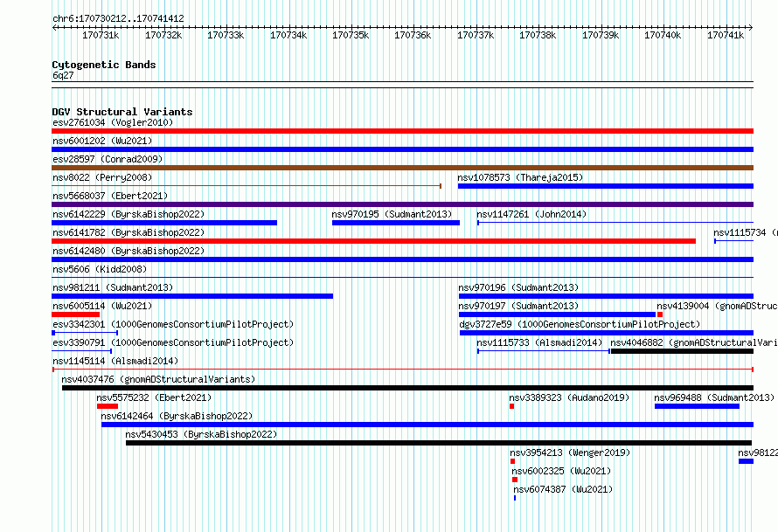Click the 170735k ruler position
Viewport: 778px width, 532px height.
pos(351,35)
